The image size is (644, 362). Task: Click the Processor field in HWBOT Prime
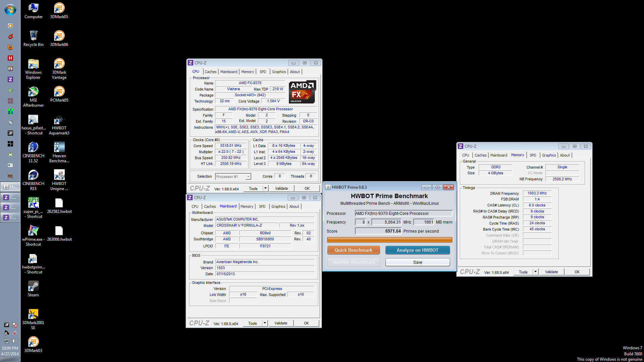coord(404,213)
